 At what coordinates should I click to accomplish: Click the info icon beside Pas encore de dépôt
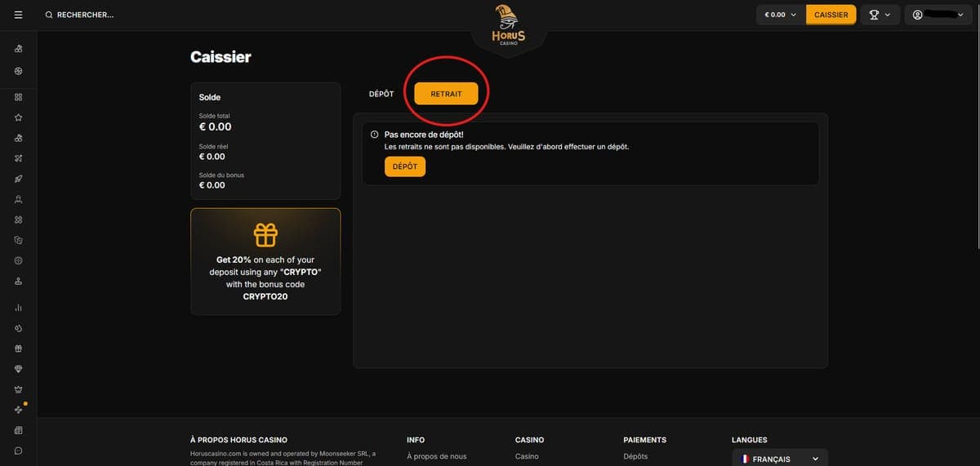tap(374, 135)
